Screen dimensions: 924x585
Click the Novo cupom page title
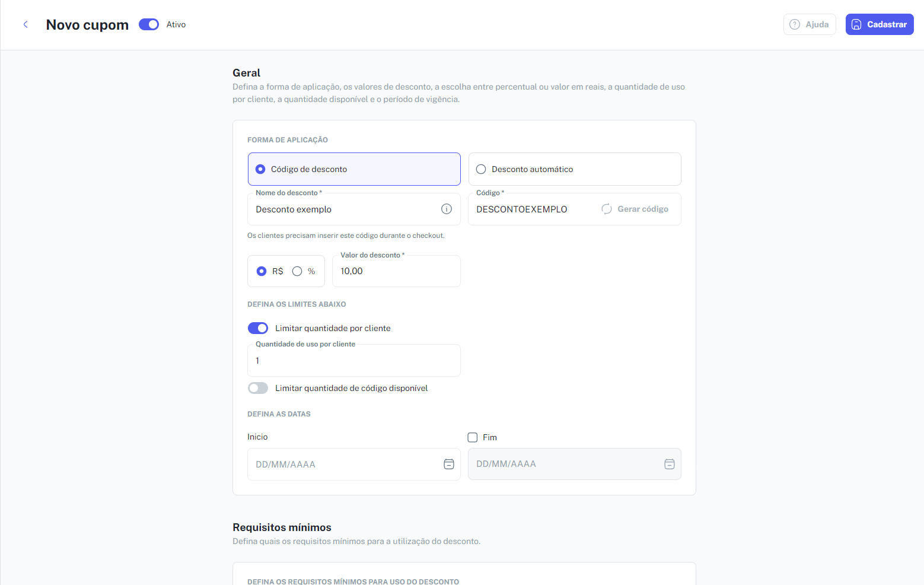point(87,24)
